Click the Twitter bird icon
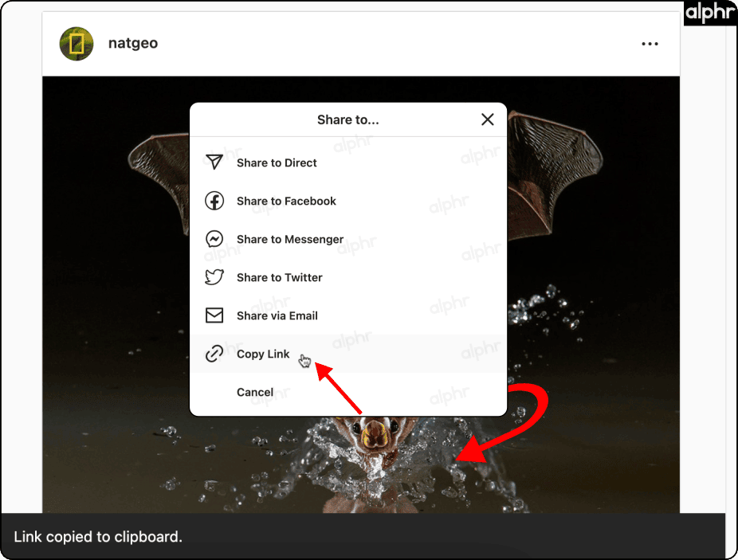The image size is (738, 560). click(214, 277)
